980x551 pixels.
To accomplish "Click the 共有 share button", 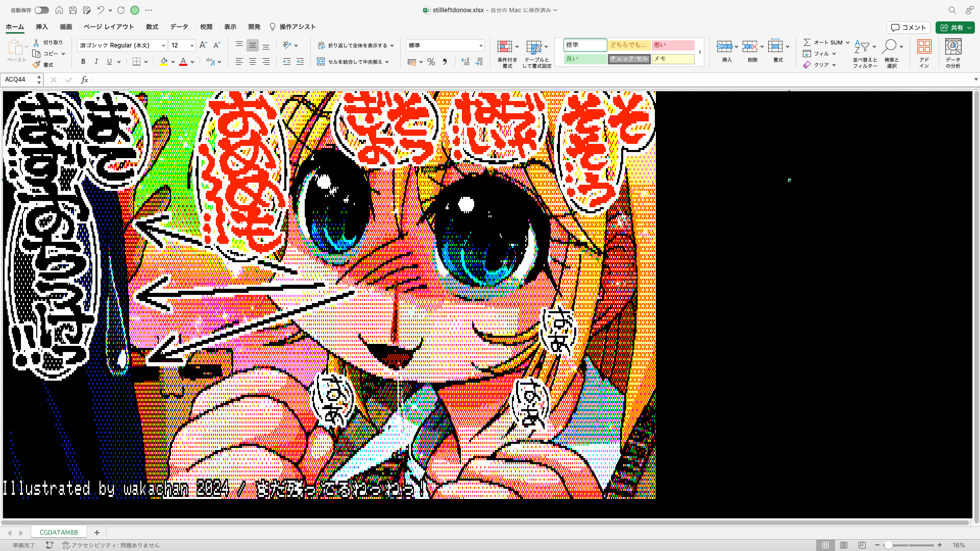I will 955,28.
